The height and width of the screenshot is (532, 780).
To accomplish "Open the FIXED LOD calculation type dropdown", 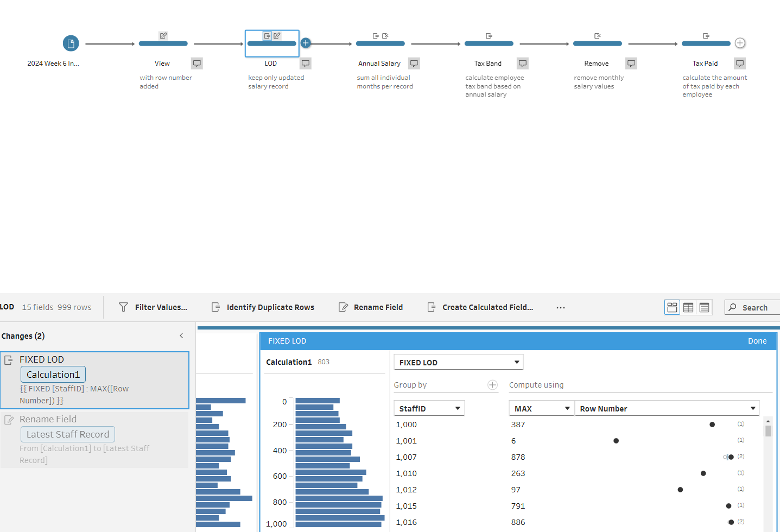I will (459, 362).
